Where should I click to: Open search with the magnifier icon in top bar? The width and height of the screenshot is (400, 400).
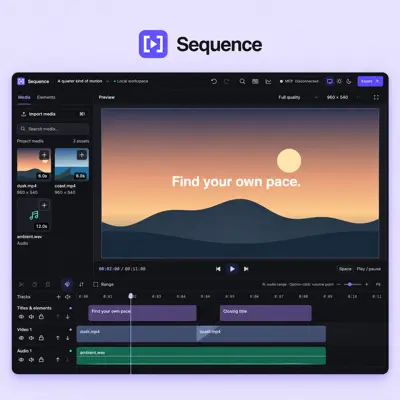click(x=242, y=81)
